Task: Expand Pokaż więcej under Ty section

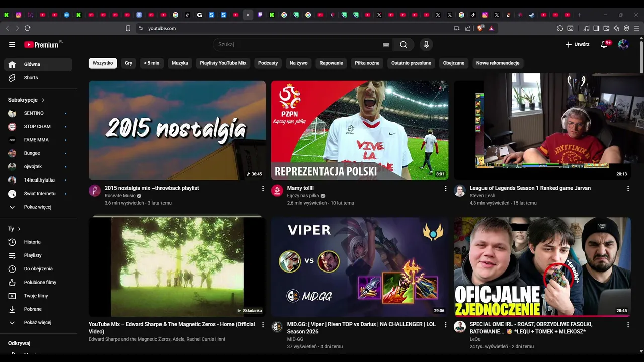Action: (x=38, y=323)
